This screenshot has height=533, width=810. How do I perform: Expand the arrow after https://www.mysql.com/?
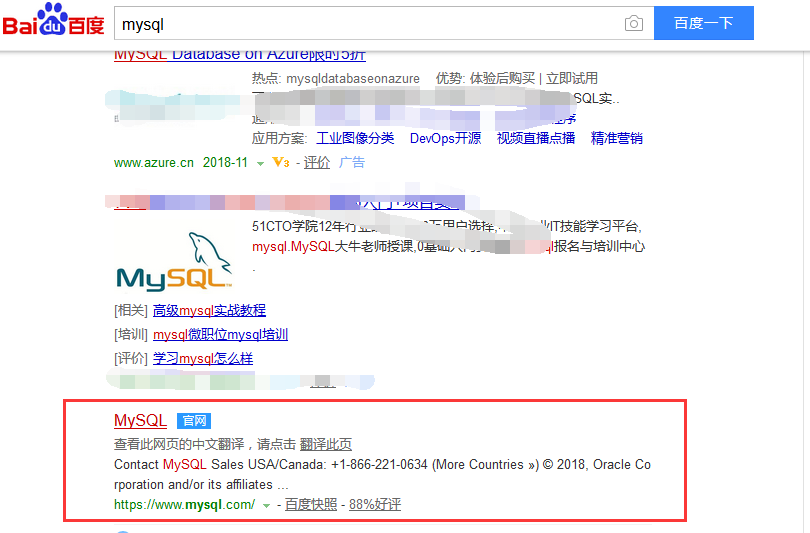[x=267, y=506]
